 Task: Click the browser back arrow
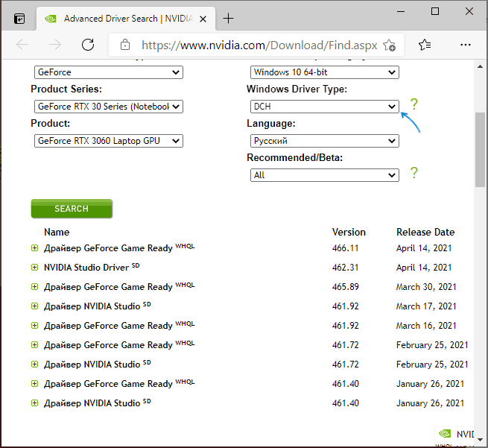(22, 45)
